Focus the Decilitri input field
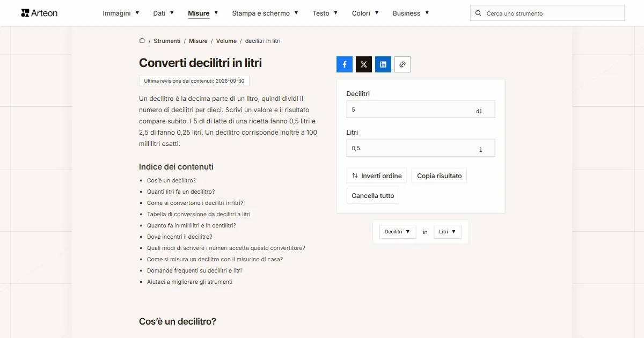 tap(421, 109)
